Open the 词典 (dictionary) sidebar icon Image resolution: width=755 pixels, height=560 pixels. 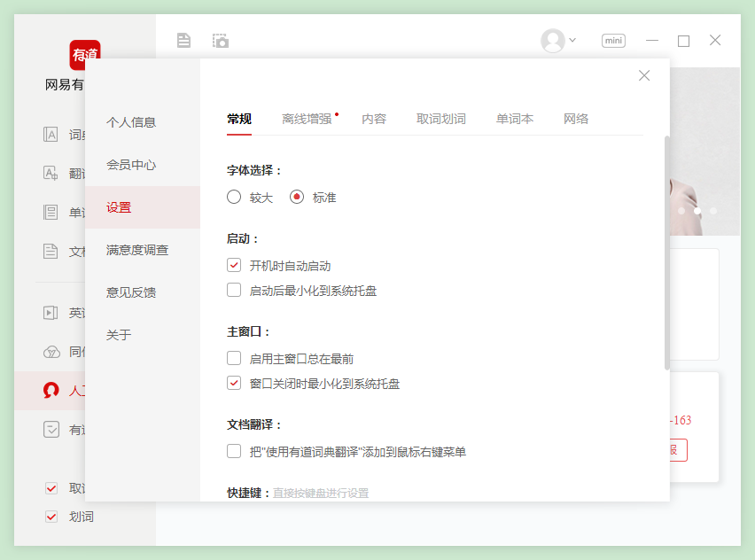(51, 134)
